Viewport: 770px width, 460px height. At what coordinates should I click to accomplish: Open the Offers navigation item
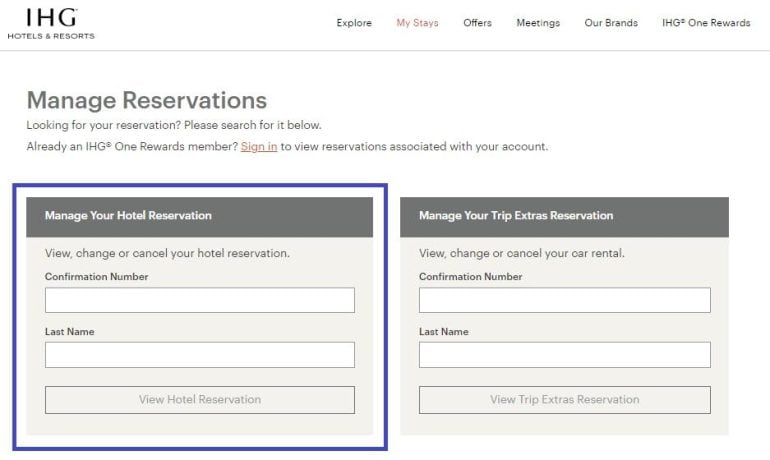tap(477, 23)
